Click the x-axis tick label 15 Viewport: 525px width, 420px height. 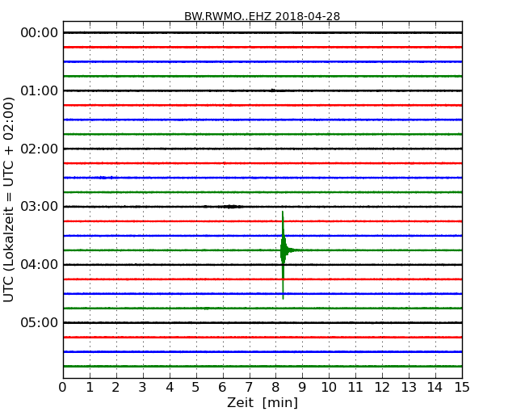tap(462, 388)
